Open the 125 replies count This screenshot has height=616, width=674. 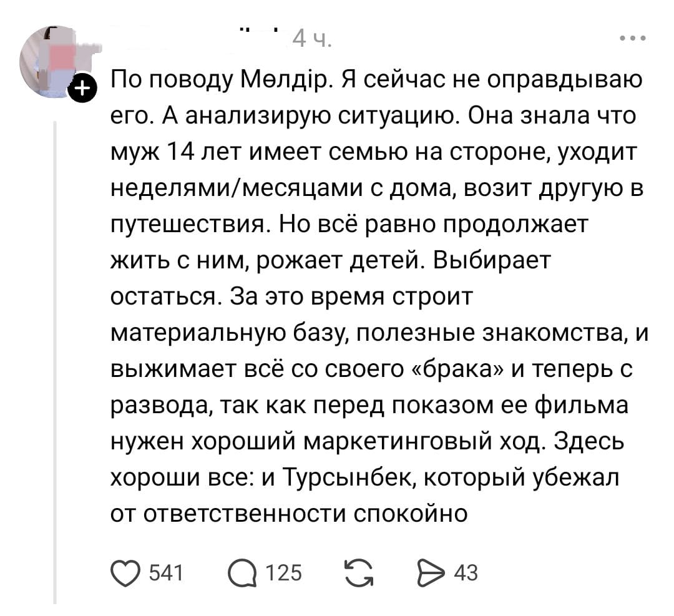pos(283,572)
